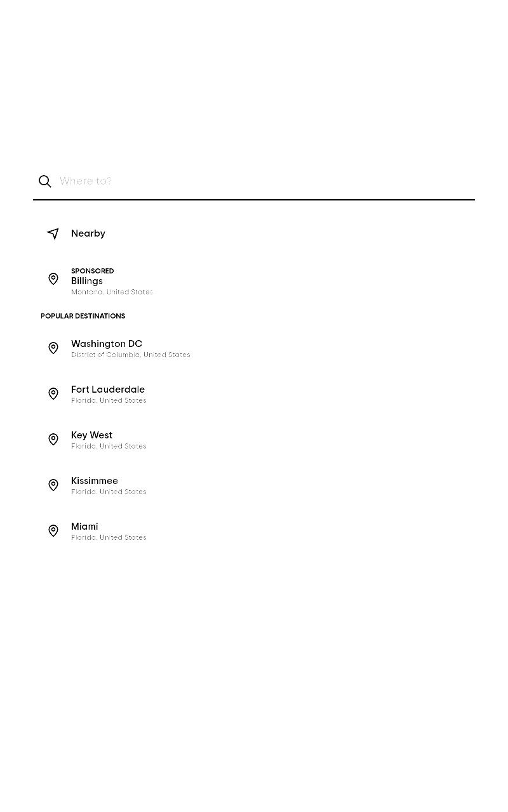The width and height of the screenshot is (508, 812).
Task: Select Washington DC destination
Action: [254, 348]
